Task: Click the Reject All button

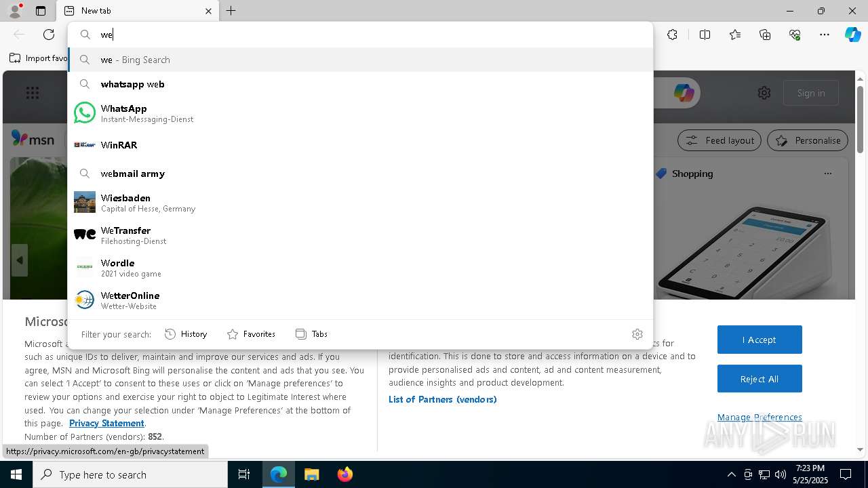Action: point(759,379)
